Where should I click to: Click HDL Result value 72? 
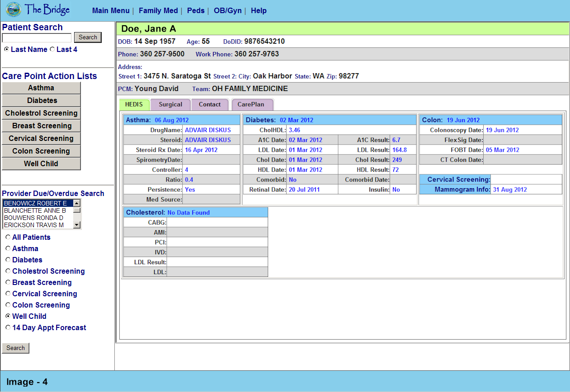tap(396, 170)
